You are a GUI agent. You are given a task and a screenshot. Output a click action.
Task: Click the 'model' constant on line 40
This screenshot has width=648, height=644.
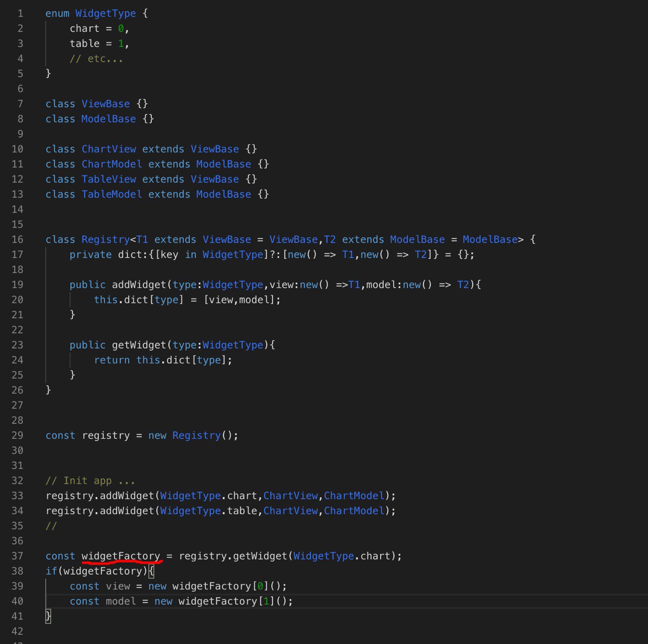(121, 602)
